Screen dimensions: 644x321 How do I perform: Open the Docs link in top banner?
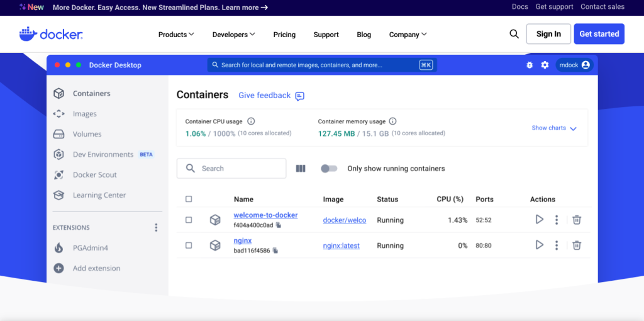tap(520, 6)
